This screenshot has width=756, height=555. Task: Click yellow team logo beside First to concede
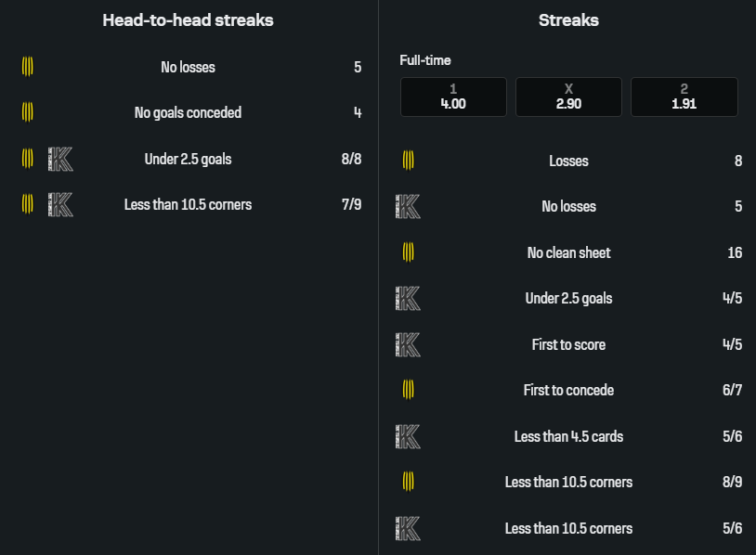[x=408, y=390]
